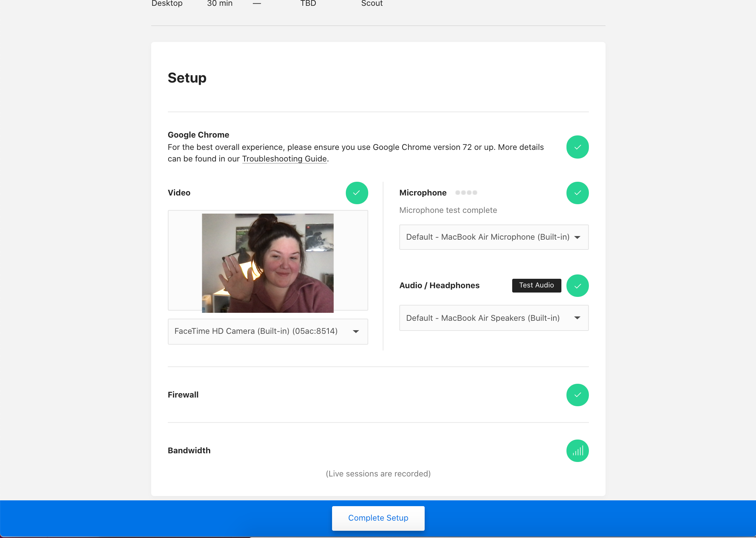Click the 'Video' label
This screenshot has height=538, width=756.
(x=179, y=193)
